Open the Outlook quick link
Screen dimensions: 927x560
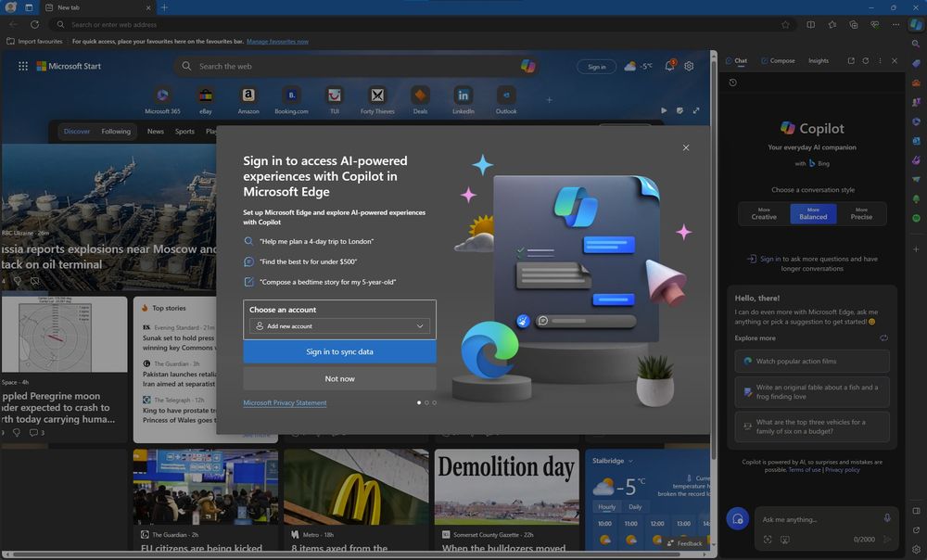[506, 100]
